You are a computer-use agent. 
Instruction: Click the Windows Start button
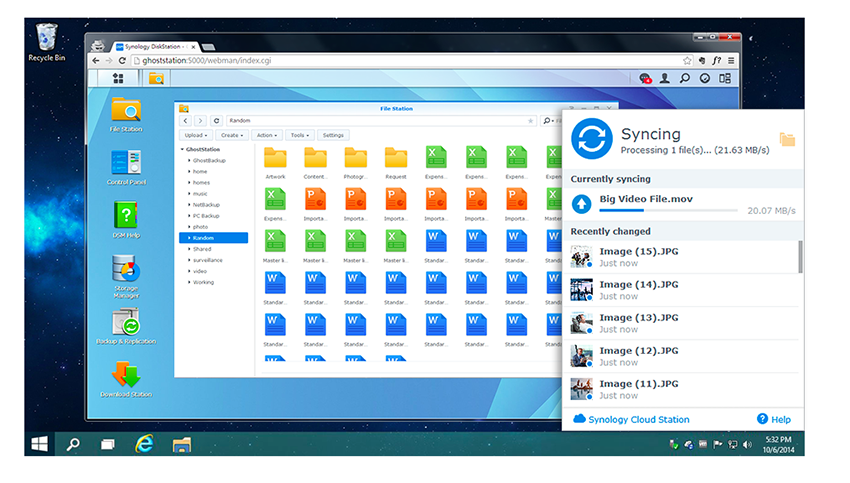coord(39,445)
